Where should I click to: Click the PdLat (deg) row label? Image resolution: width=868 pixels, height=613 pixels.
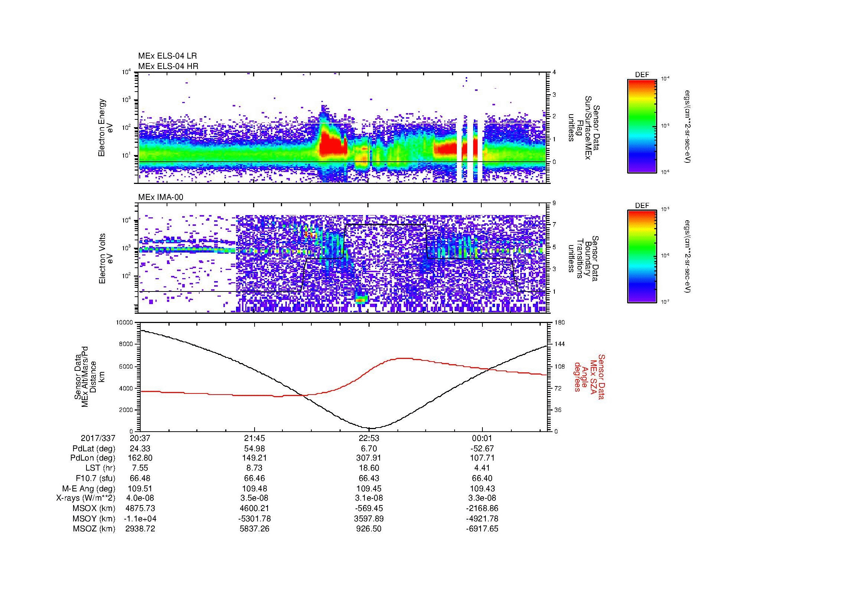[x=94, y=449]
